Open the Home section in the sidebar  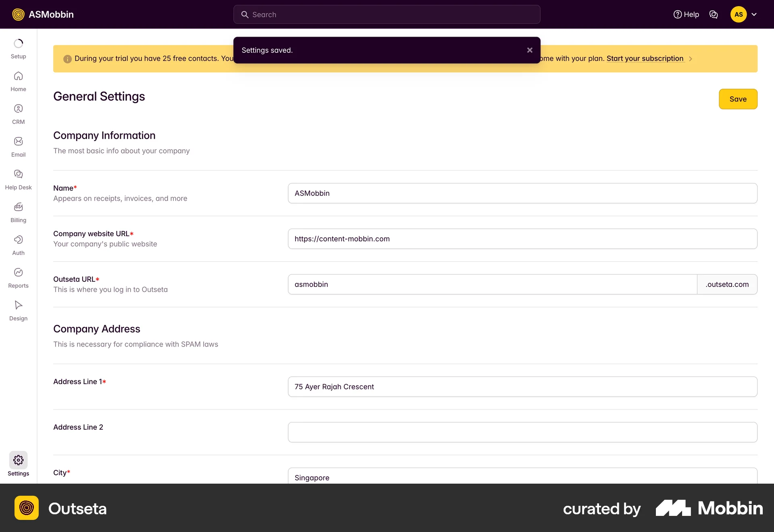pyautogui.click(x=18, y=81)
